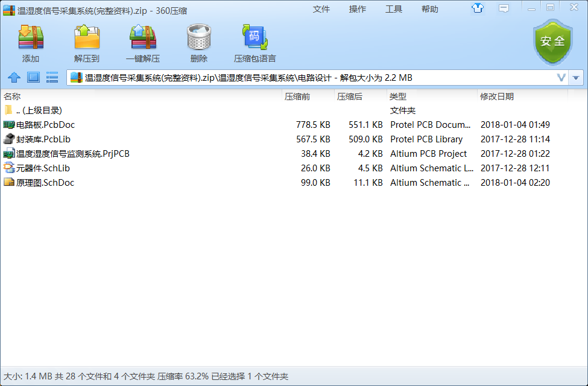This screenshot has height=386, width=588.
Task: Expand the address bar history dropdown arrow
Action: [576, 78]
